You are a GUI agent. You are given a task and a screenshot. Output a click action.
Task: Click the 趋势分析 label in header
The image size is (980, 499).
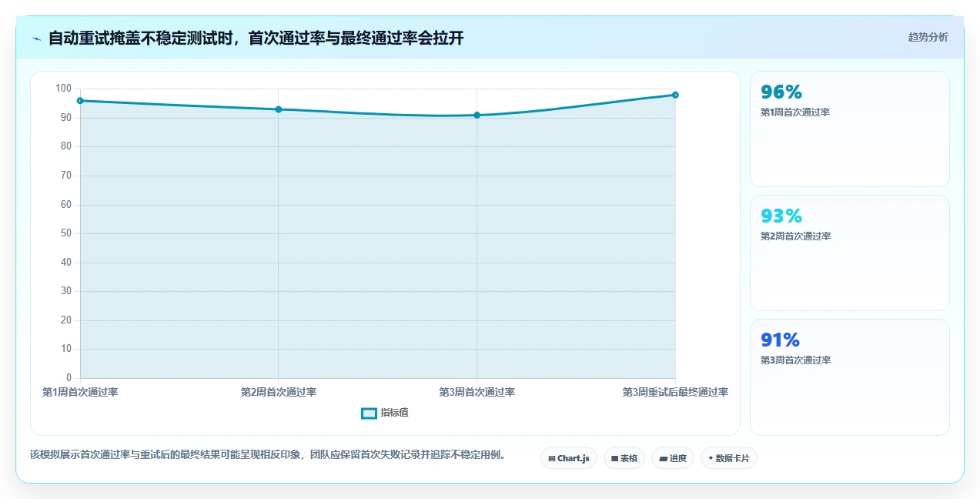pos(928,37)
